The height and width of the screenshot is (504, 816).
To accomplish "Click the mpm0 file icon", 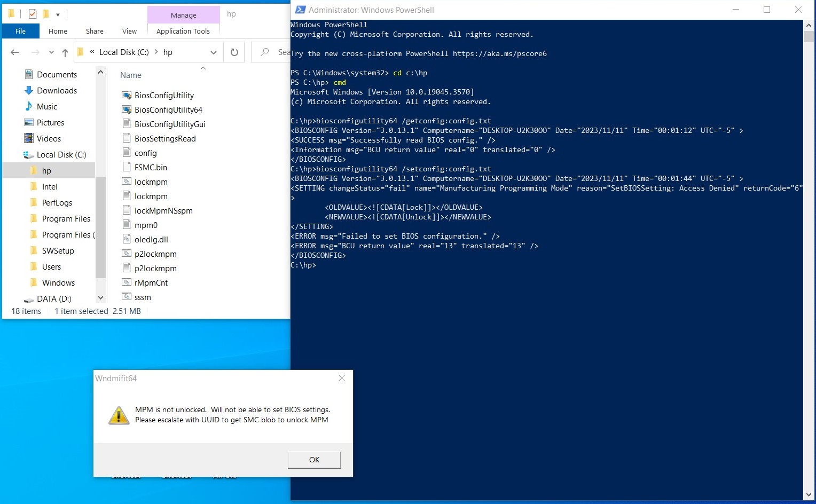I will pos(127,225).
